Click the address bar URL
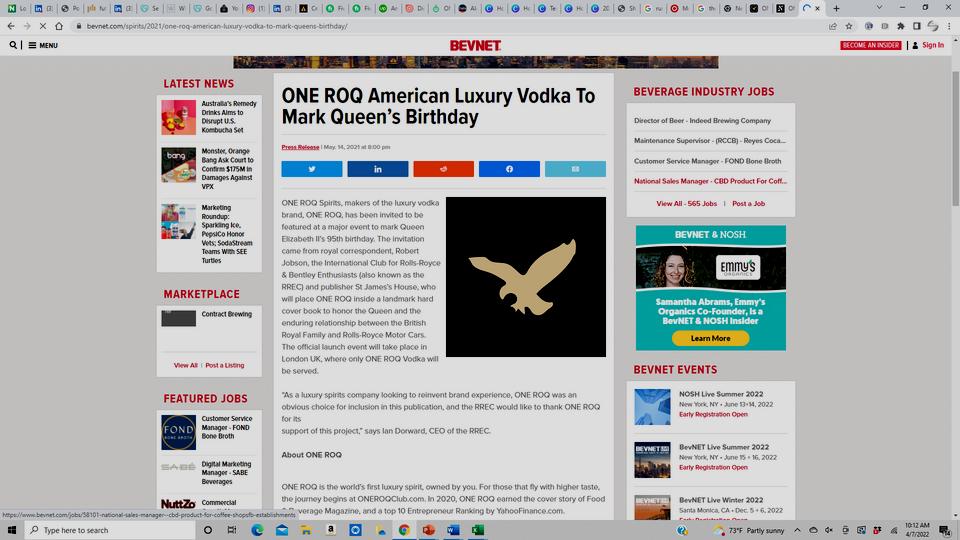960x540 pixels. pos(217,26)
